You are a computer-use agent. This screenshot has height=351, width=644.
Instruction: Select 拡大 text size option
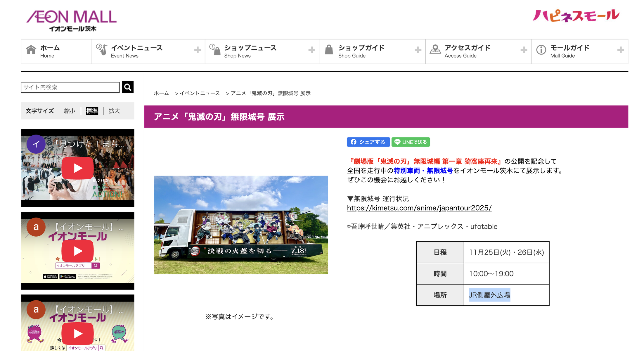tap(114, 111)
